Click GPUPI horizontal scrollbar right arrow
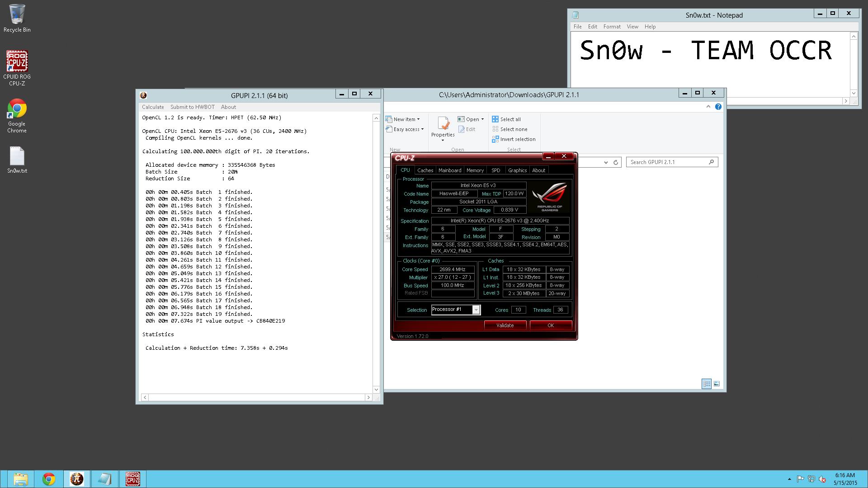The height and width of the screenshot is (488, 868). click(368, 398)
